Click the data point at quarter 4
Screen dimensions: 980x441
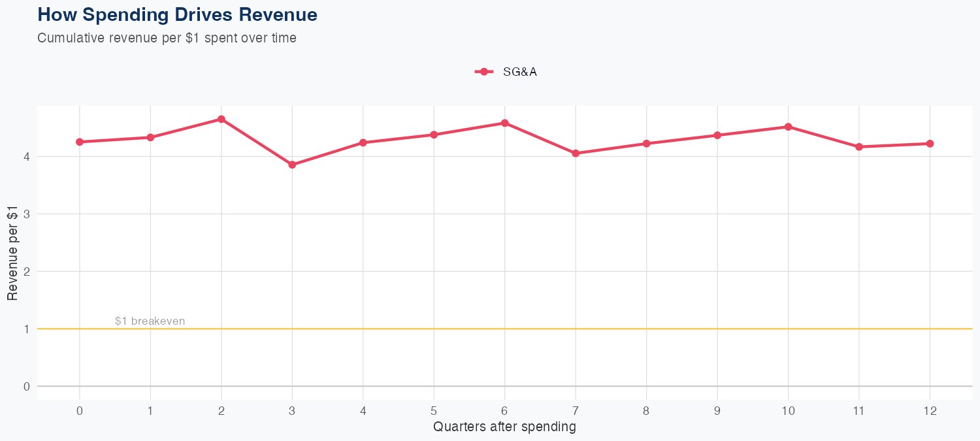(363, 142)
